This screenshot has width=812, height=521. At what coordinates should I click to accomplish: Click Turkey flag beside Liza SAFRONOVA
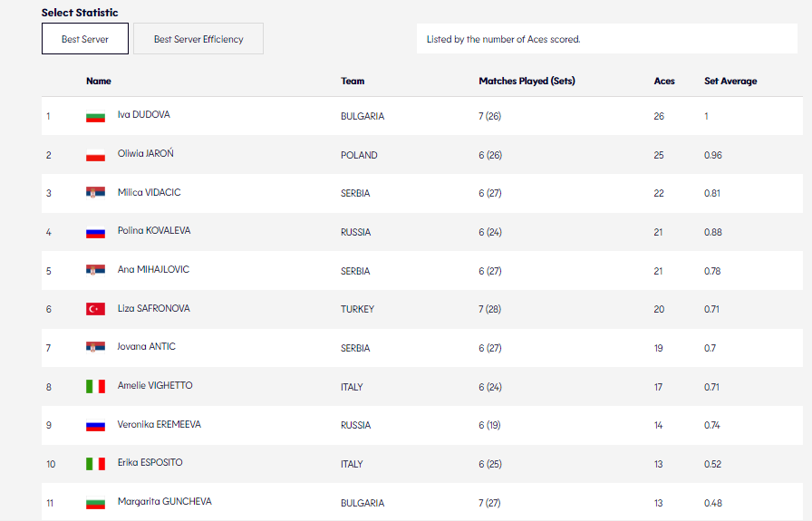(x=95, y=310)
